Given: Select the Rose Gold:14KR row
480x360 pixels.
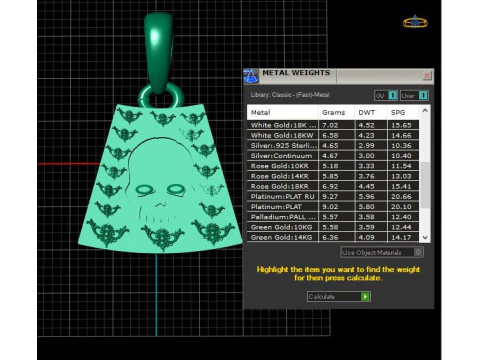Looking at the screenshot, I should (x=333, y=176).
